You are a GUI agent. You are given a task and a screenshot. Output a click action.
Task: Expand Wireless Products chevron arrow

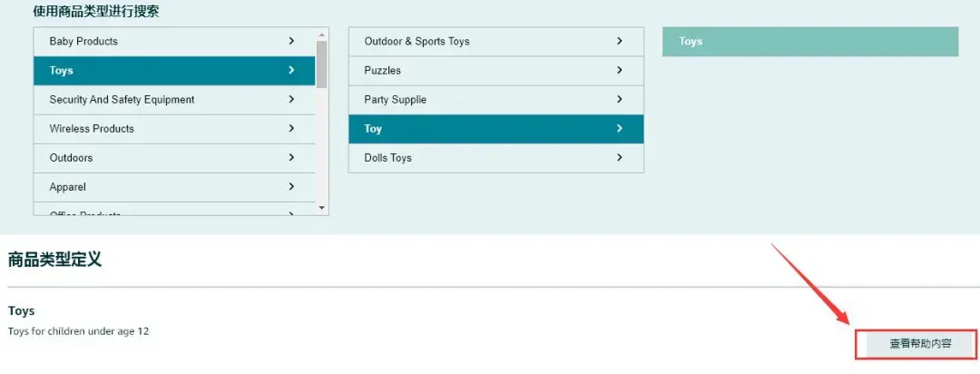[291, 128]
